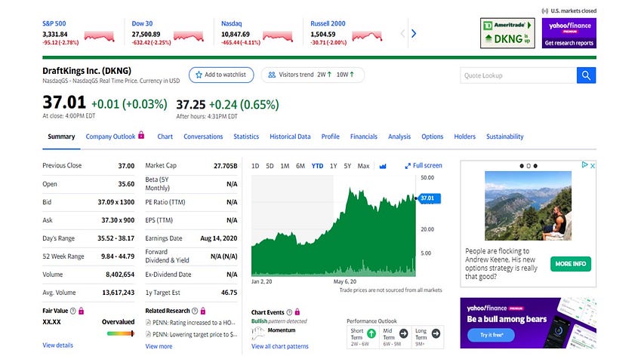
Task: Click the Add to watchlist button
Action: (x=221, y=75)
